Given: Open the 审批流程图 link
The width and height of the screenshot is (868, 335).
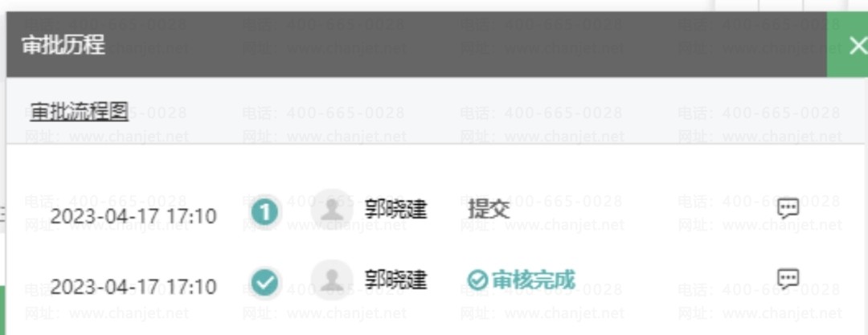Looking at the screenshot, I should pyautogui.click(x=79, y=112).
